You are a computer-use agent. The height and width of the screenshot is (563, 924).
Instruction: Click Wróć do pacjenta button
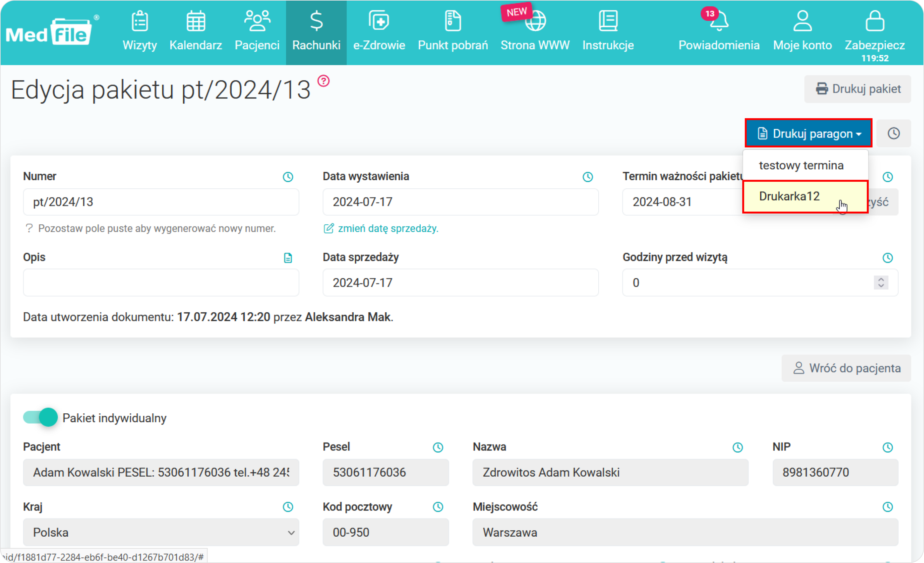tap(846, 368)
